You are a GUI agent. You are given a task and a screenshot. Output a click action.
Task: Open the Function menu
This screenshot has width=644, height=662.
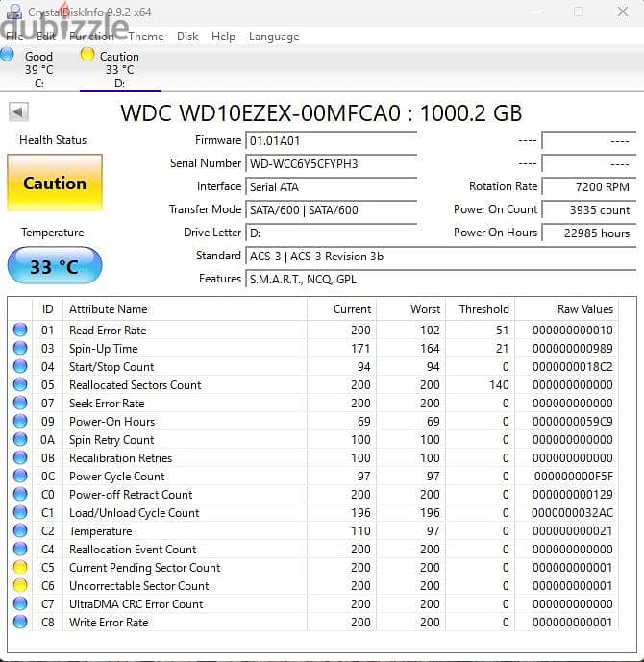pyautogui.click(x=91, y=37)
